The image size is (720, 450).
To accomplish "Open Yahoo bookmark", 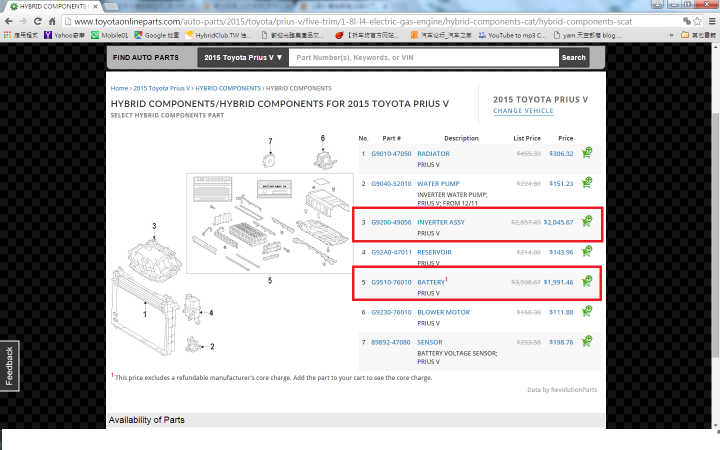I will pos(64,35).
